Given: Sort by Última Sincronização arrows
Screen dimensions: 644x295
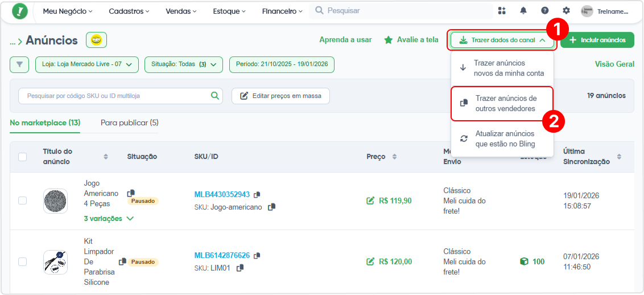Looking at the screenshot, I should [620, 157].
